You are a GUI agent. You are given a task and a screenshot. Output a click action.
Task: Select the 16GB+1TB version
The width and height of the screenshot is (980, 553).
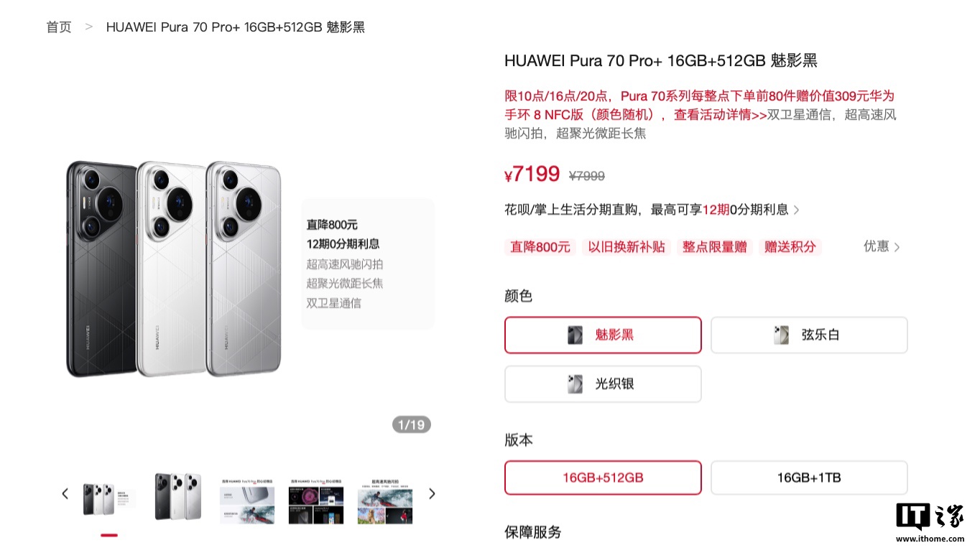(809, 478)
